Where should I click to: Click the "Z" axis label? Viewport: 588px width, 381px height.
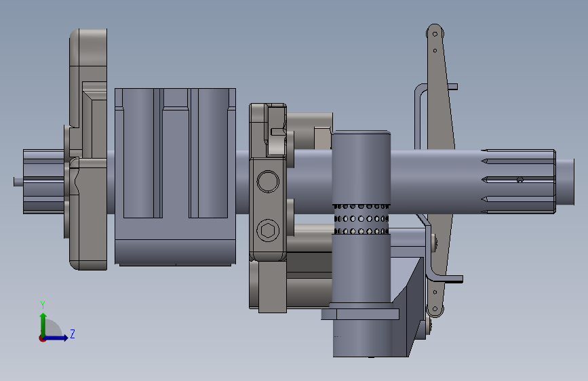(73, 334)
